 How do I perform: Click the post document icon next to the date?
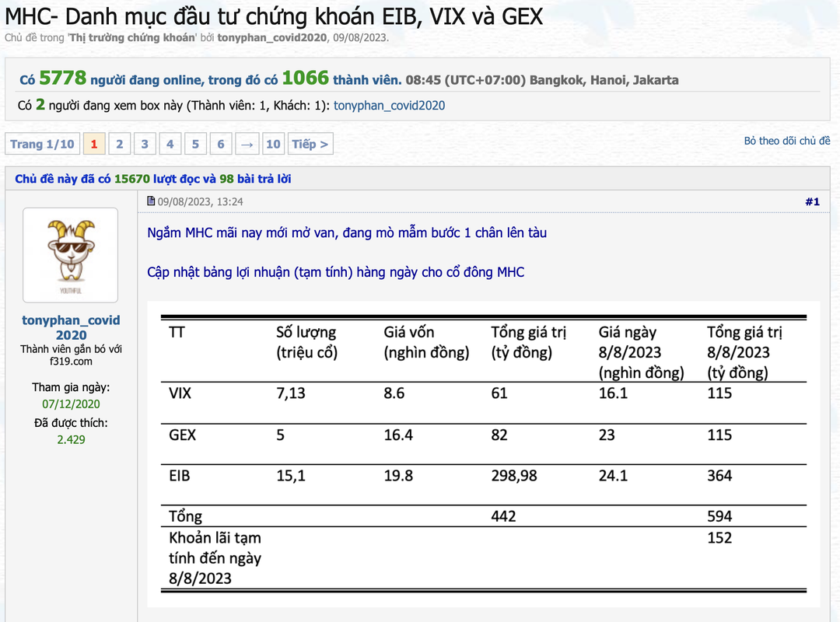pos(151,201)
